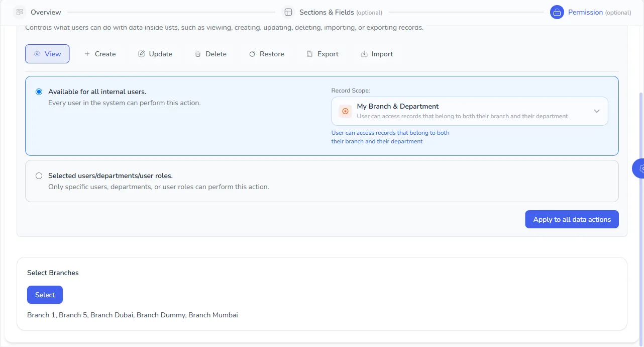Image resolution: width=644 pixels, height=347 pixels.
Task: Click 'Only specific users, departments' description
Action: 159,187
